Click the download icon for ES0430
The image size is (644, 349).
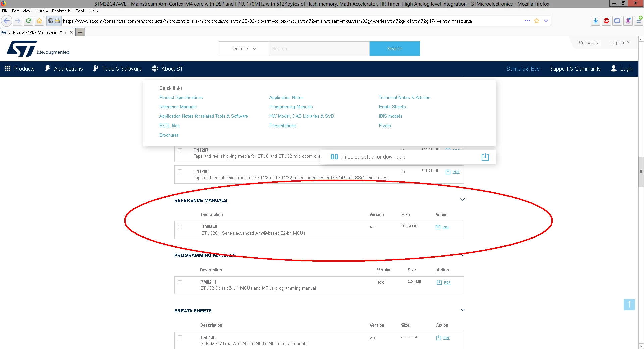(439, 338)
